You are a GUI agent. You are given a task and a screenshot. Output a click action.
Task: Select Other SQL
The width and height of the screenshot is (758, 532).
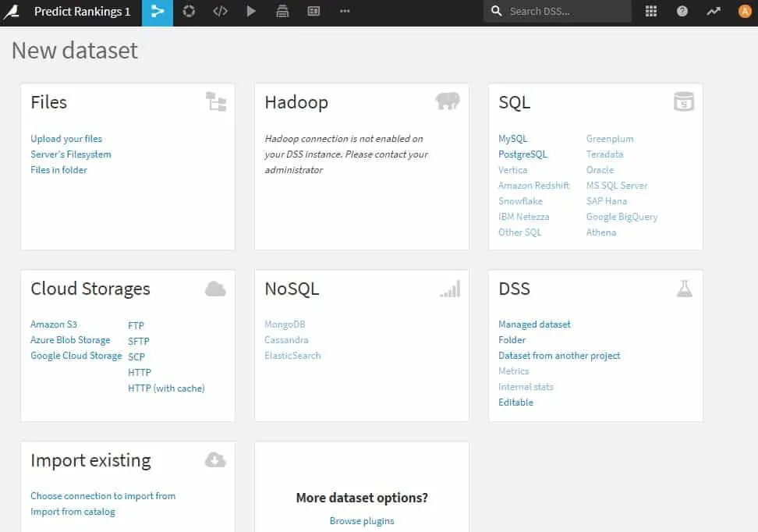[519, 232]
